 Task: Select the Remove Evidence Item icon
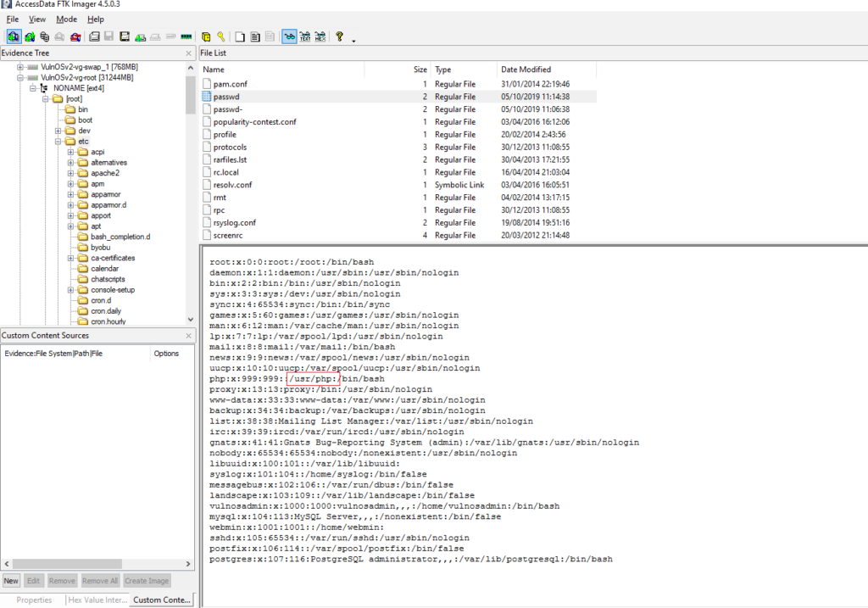click(58, 36)
